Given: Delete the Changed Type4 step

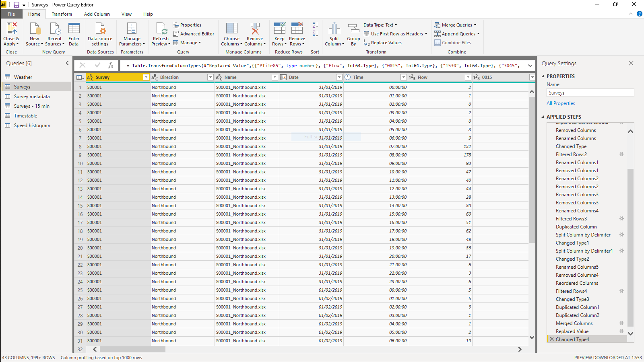Looking at the screenshot, I should click(x=552, y=339).
